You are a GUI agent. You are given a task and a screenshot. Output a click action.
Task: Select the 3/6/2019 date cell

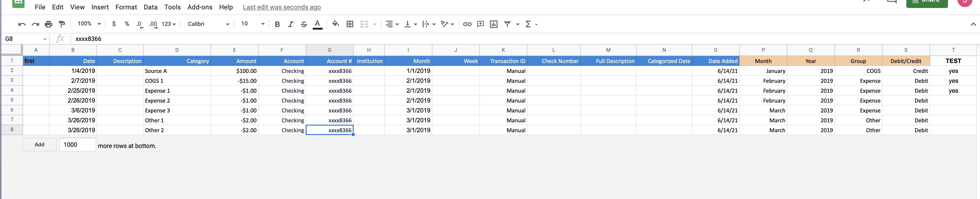pos(73,111)
